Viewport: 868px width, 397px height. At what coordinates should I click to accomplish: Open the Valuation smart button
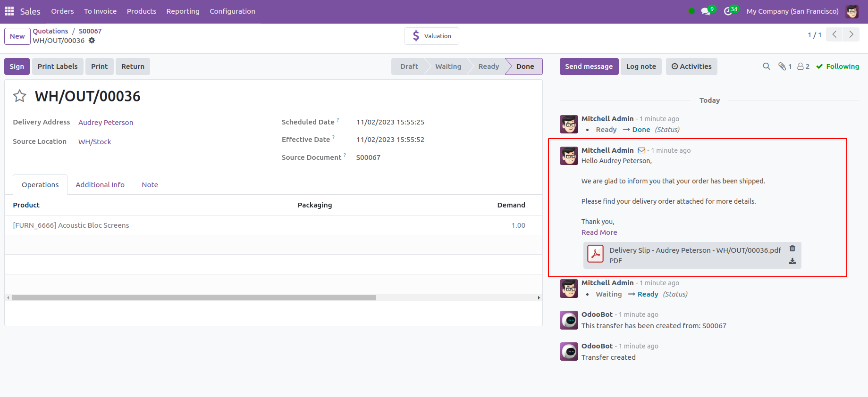click(431, 36)
